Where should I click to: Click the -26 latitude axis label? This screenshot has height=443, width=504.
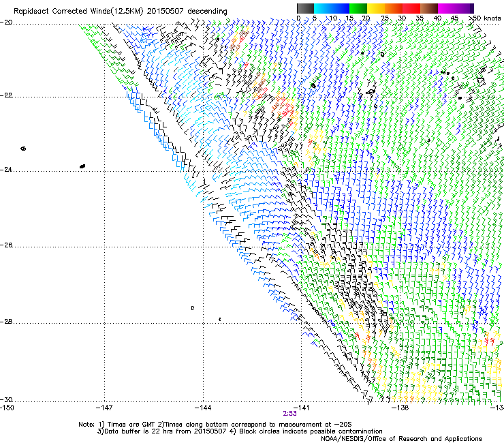pyautogui.click(x=6, y=245)
